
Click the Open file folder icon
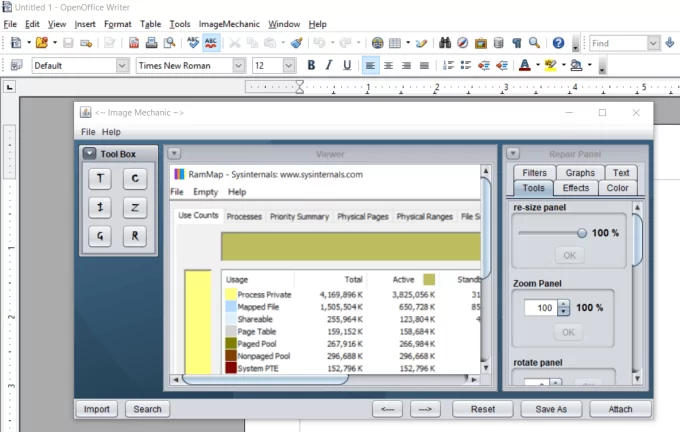[42, 43]
